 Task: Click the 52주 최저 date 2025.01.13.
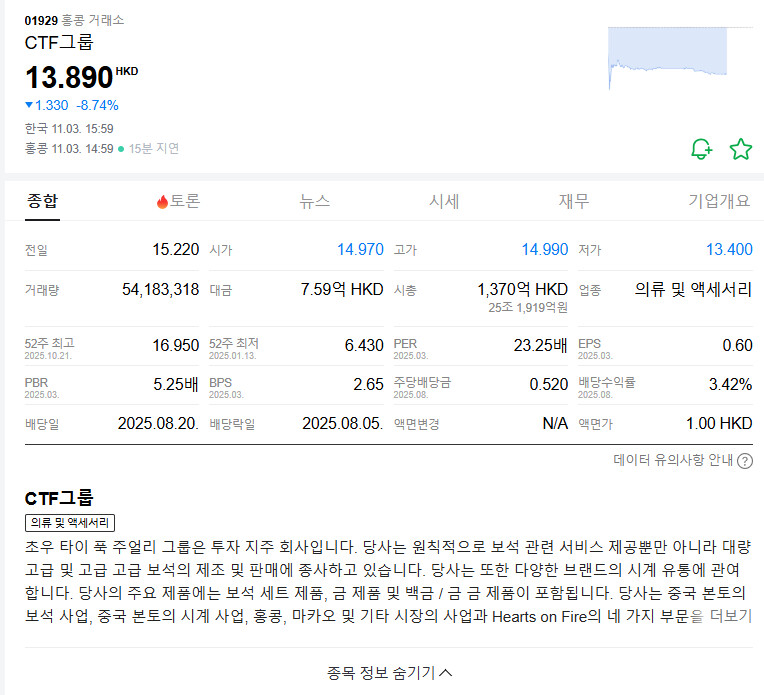232,356
